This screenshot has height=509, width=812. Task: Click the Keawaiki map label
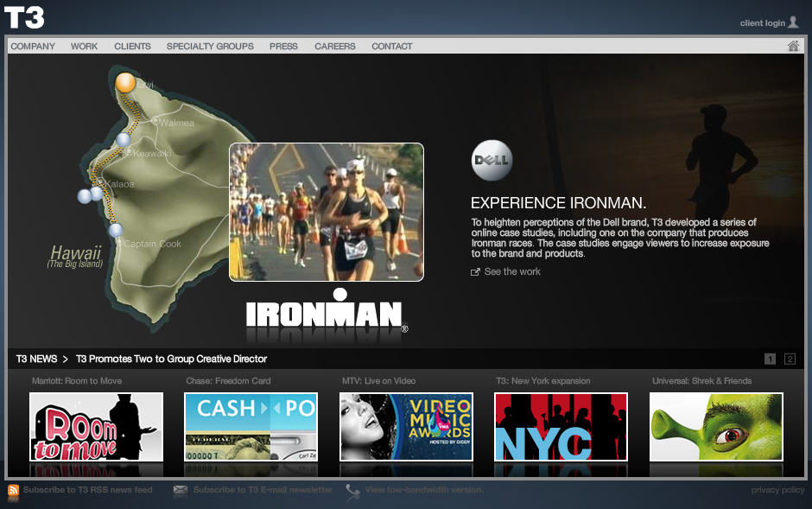[152, 154]
